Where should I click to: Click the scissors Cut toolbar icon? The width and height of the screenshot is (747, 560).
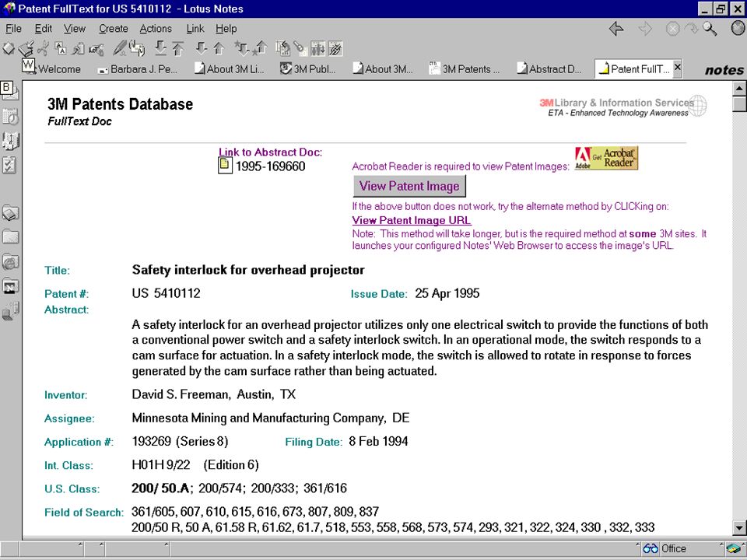(44, 47)
